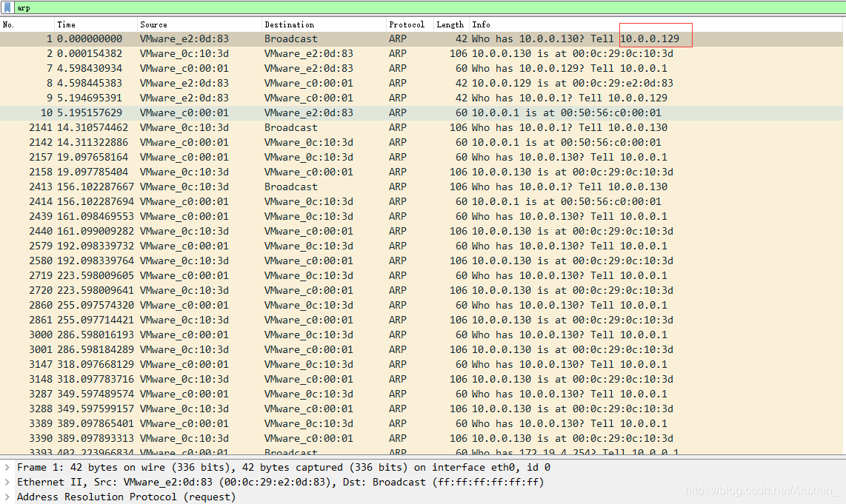Select packet 3287 row

tap(422, 394)
